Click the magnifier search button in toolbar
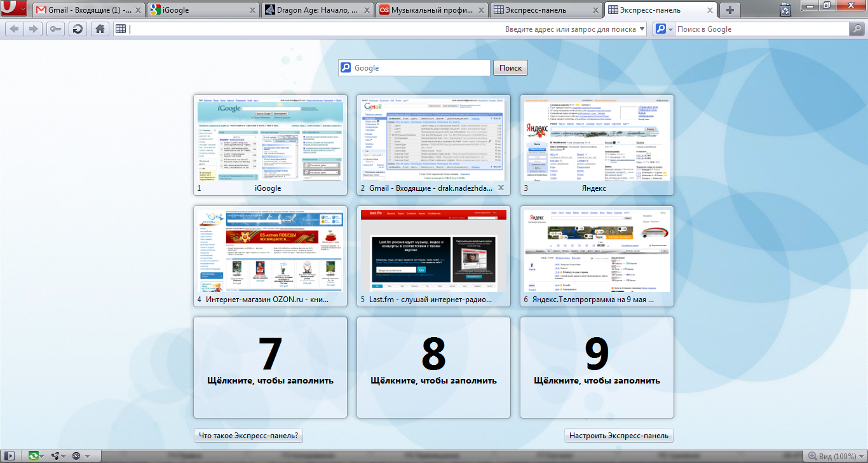The width and height of the screenshot is (868, 463). 857,29
